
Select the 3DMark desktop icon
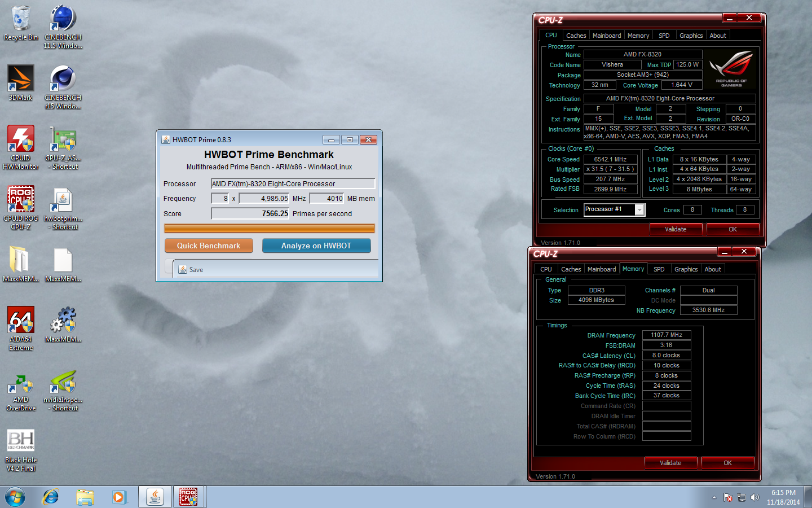click(x=21, y=83)
